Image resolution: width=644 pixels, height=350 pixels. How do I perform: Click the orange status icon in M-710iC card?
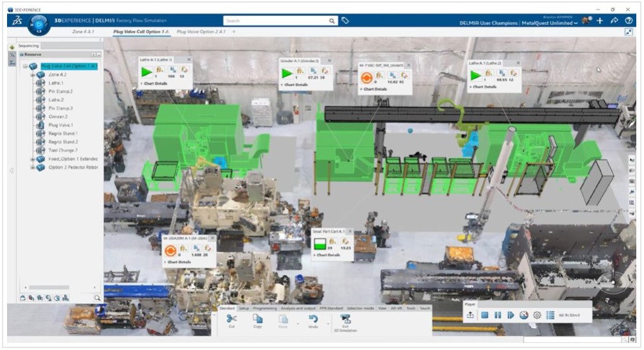pos(366,78)
